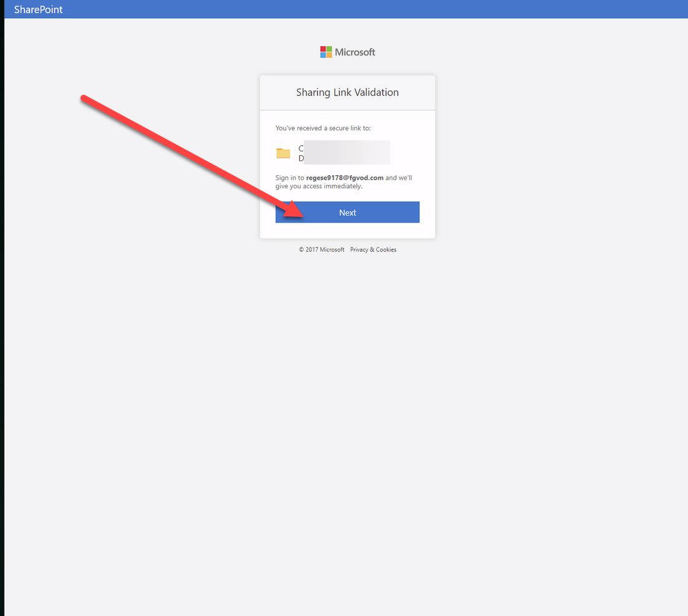688x616 pixels.
Task: Click the Microsoft four-square logo
Action: (326, 52)
